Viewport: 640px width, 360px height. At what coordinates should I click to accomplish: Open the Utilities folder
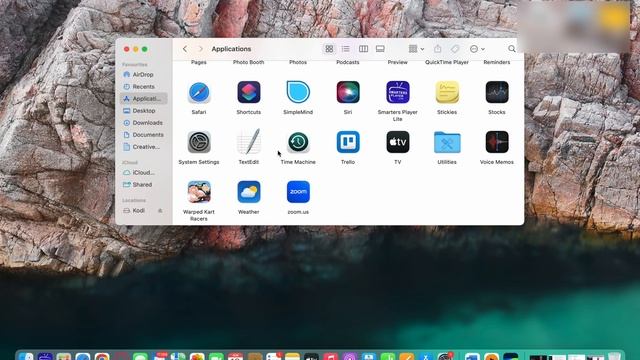pos(447,142)
